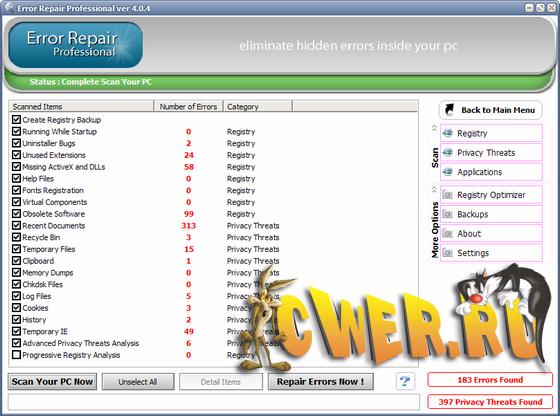The width and height of the screenshot is (560, 416).
Task: Uncheck Advanced Privacy Threats Analysis
Action: tap(16, 343)
